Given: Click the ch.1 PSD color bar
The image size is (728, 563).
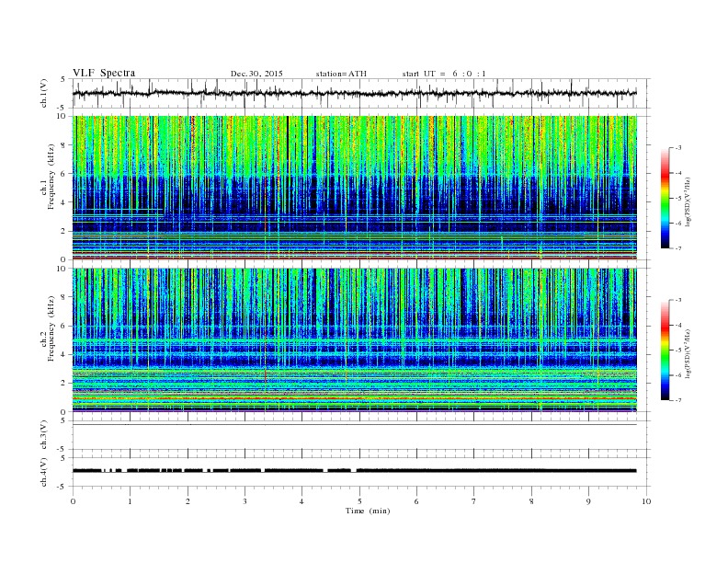Looking at the screenshot, I should pos(665,199).
